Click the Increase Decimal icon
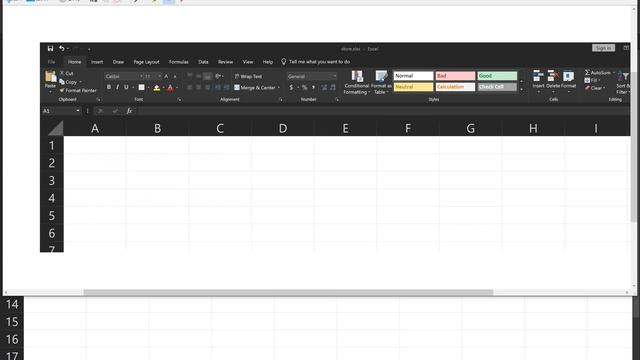 click(x=324, y=87)
